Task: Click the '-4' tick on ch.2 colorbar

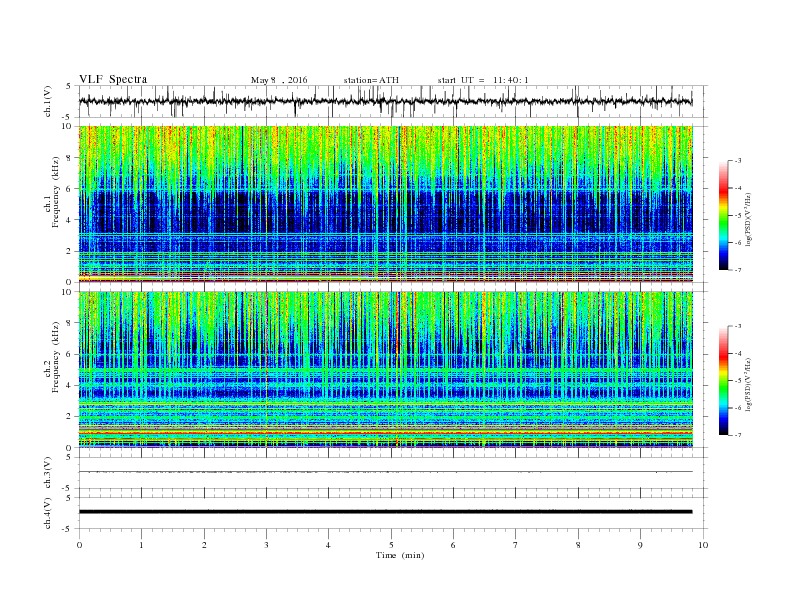Action: pos(737,353)
